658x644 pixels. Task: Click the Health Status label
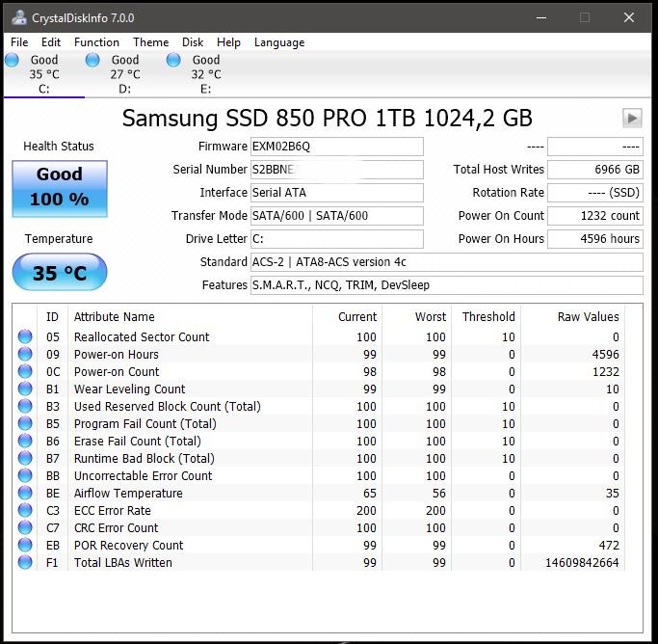(x=59, y=147)
